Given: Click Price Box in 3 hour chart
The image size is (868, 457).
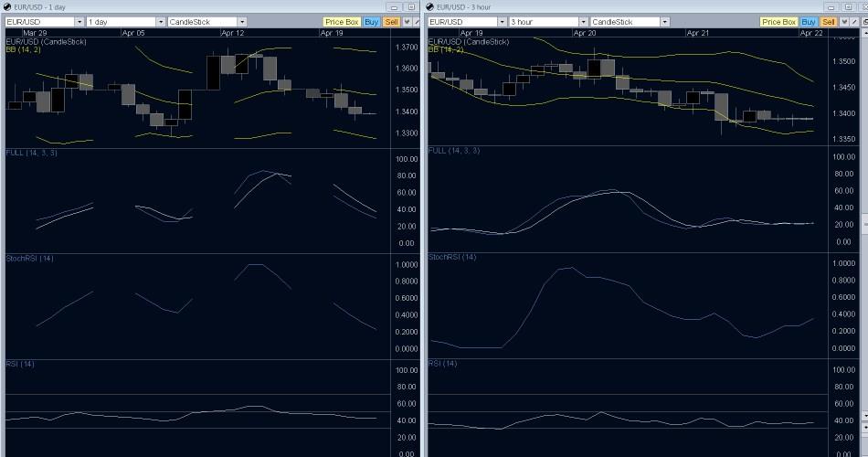Looking at the screenshot, I should tap(778, 22).
